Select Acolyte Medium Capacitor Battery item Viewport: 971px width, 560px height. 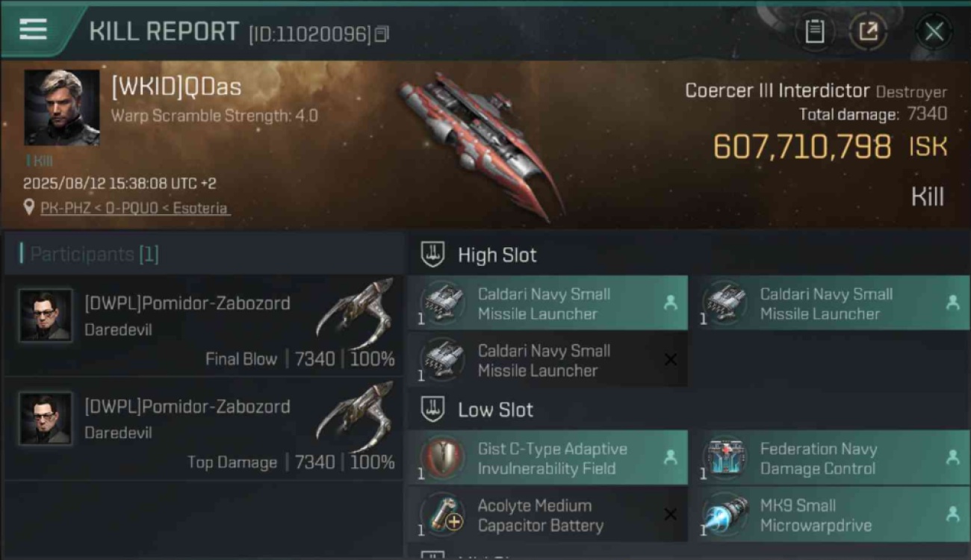click(547, 514)
